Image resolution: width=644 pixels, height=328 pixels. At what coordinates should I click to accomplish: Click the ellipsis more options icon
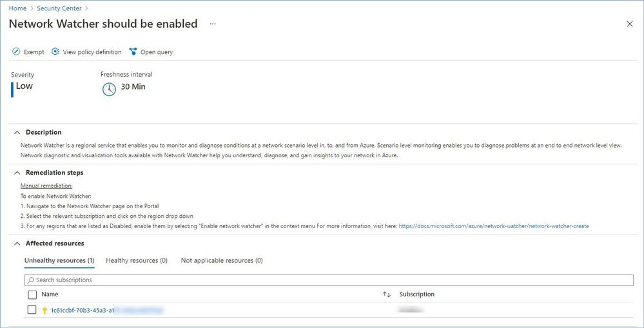(213, 24)
